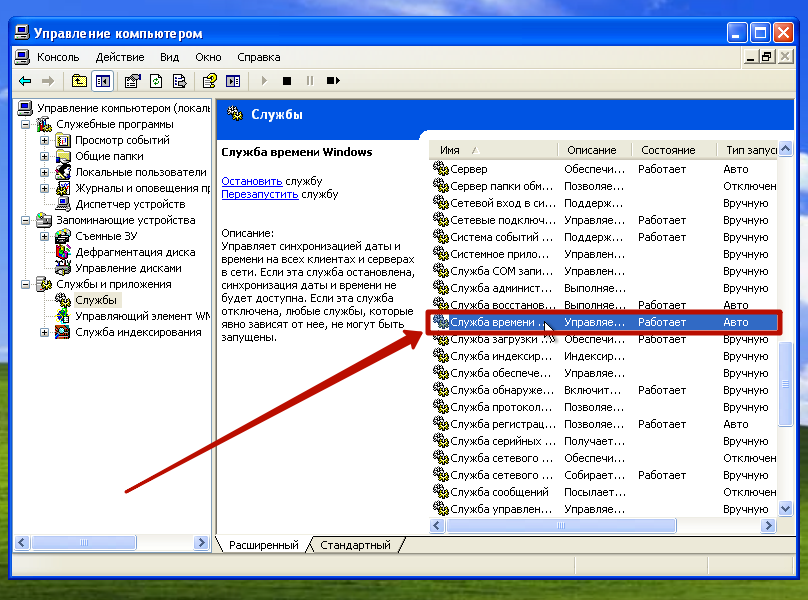Click the Перезапустить service link
Image resolution: width=808 pixels, height=600 pixels.
click(x=260, y=194)
